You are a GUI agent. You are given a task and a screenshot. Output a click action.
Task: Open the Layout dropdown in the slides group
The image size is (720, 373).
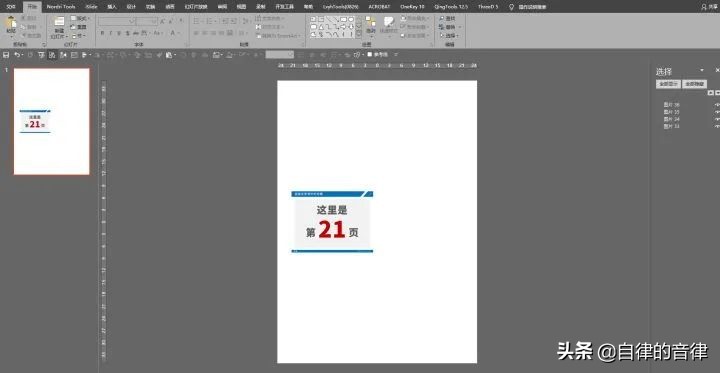click(80, 18)
